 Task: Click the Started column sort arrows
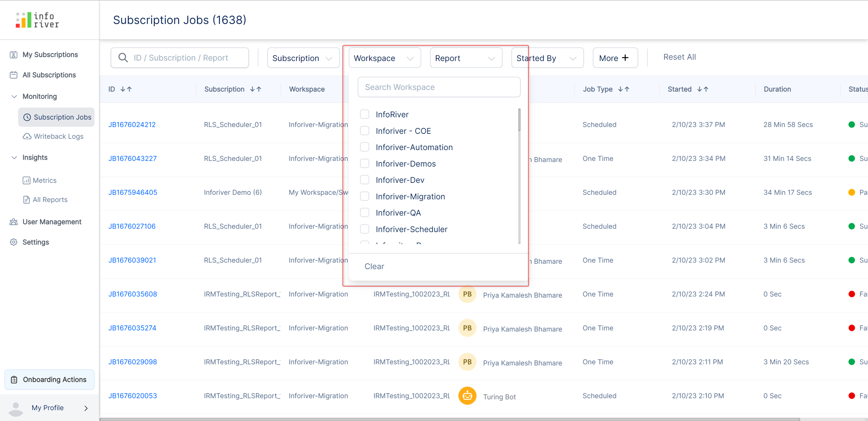(703, 89)
